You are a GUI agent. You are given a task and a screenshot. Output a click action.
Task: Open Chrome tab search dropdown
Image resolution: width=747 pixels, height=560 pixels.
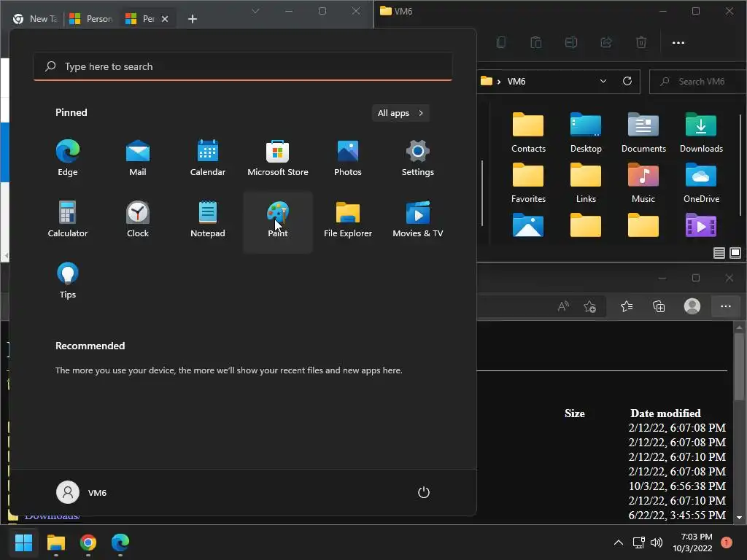pyautogui.click(x=255, y=11)
